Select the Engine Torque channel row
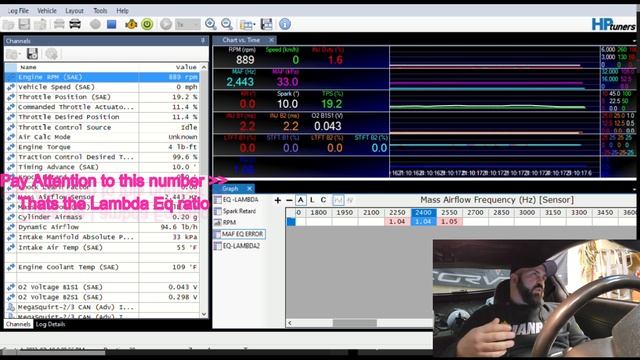The width and height of the screenshot is (640, 360). click(x=102, y=147)
